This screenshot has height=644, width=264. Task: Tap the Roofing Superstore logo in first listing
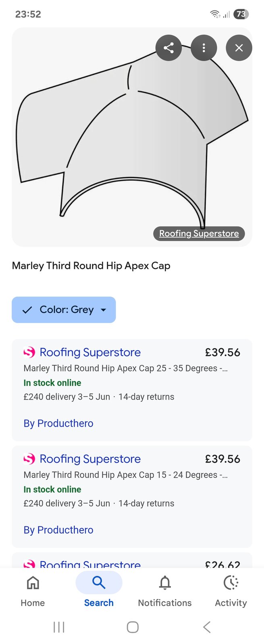[x=29, y=353]
